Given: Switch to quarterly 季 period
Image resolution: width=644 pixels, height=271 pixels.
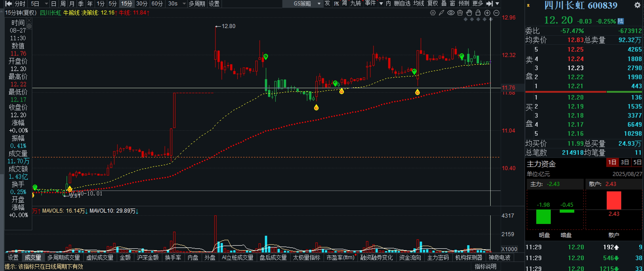Looking at the screenshot, I should (81, 4).
